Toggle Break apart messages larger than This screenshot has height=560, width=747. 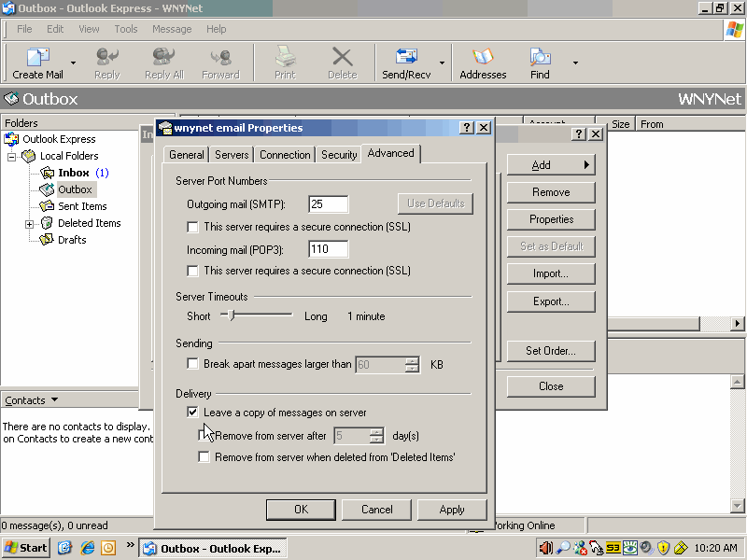193,364
